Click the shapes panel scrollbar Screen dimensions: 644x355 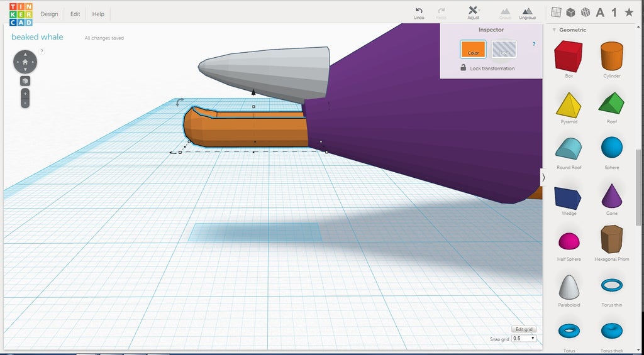pyautogui.click(x=638, y=187)
